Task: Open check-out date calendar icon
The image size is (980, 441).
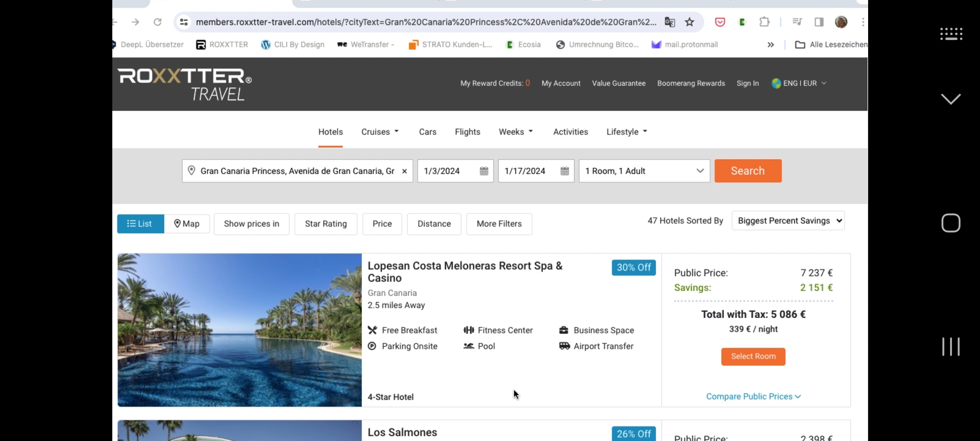Action: click(565, 171)
